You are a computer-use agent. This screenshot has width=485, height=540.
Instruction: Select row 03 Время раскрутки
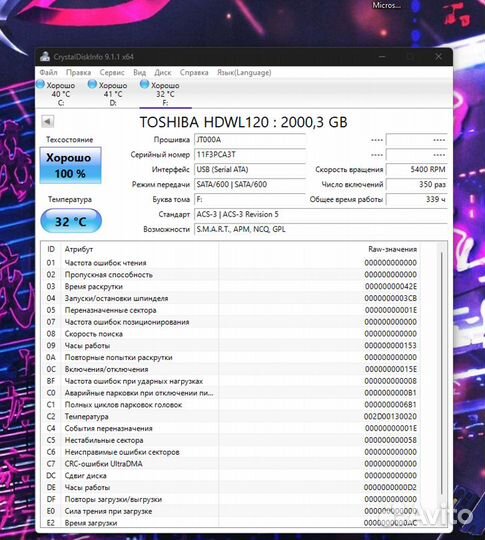coord(231,287)
